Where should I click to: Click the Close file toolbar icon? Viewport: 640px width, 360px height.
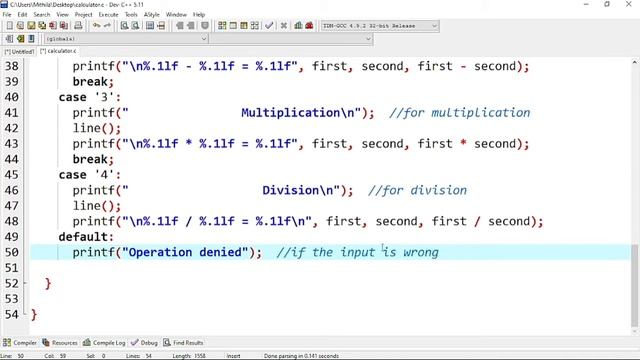click(x=53, y=26)
